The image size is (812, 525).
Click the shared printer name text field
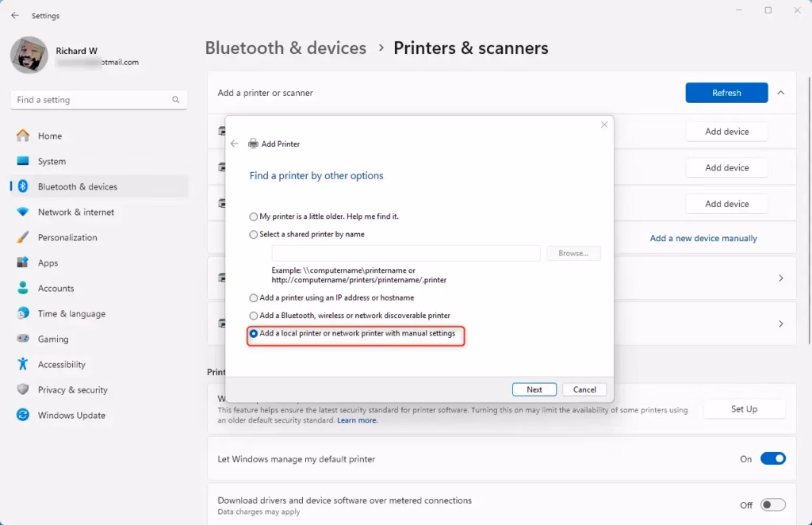(406, 253)
